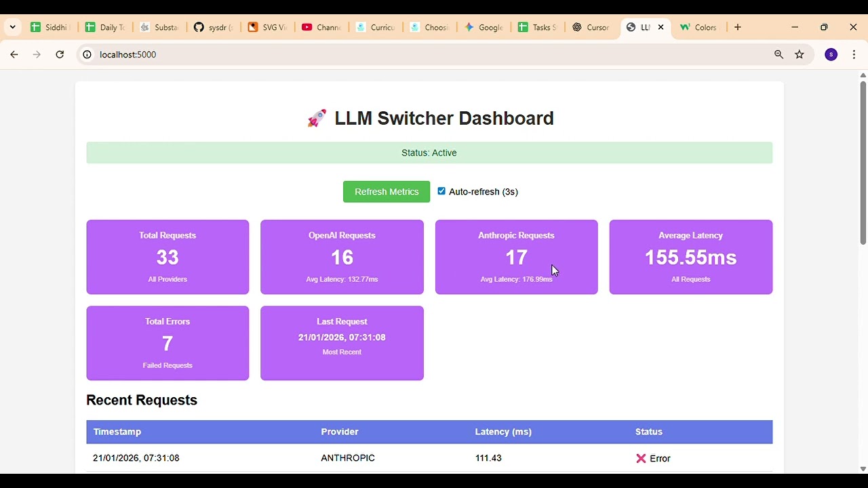This screenshot has height=488, width=868.
Task: Click the Avg Latency: 132.77ms text
Action: 342,279
